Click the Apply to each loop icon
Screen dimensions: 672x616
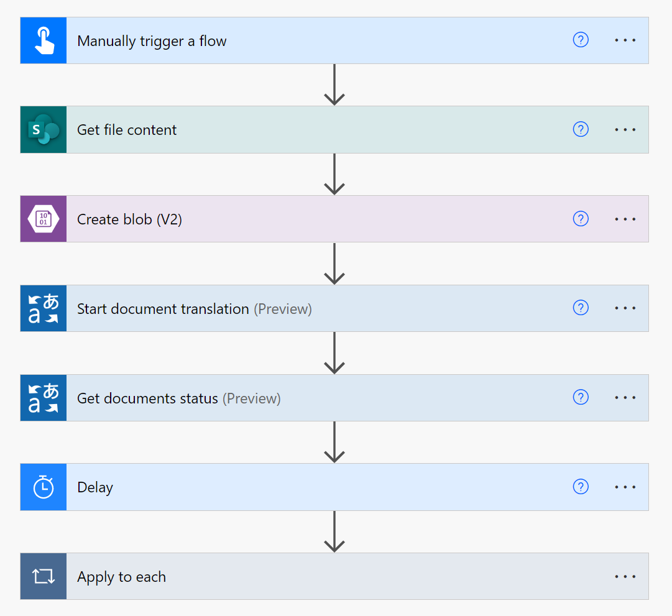[43, 576]
